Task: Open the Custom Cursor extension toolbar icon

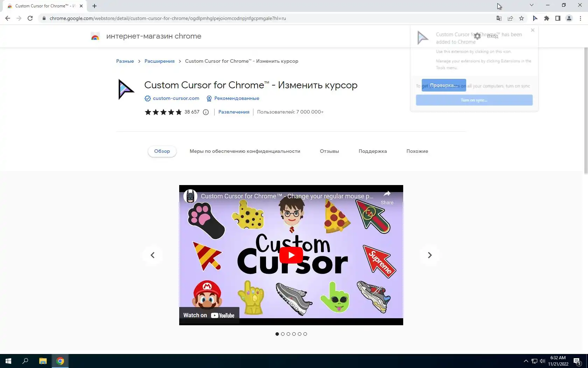Action: [535, 18]
